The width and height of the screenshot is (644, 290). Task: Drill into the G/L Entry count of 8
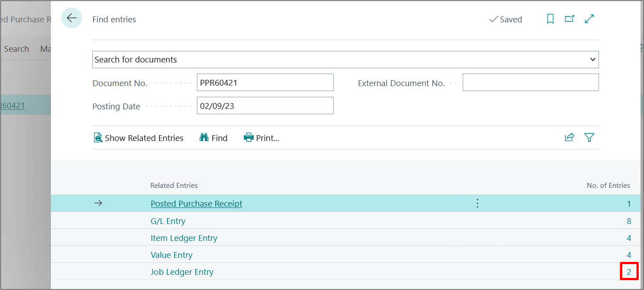pos(629,221)
